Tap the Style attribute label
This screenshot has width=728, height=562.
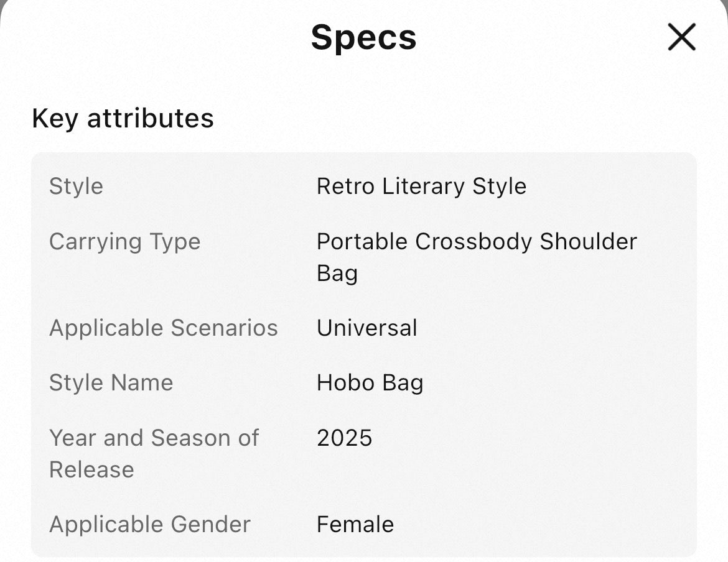pyautogui.click(x=76, y=187)
